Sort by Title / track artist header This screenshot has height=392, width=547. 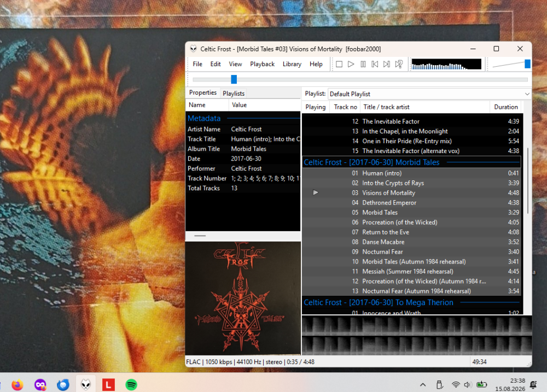point(425,107)
